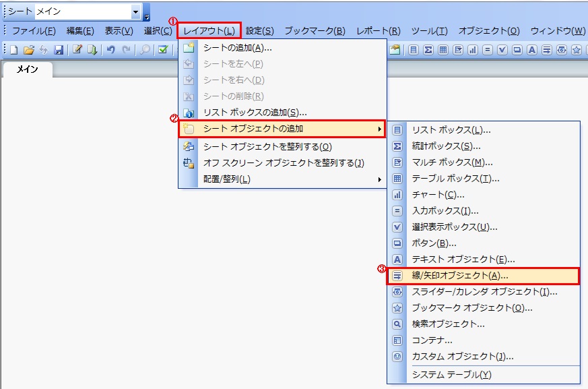This screenshot has width=588, height=389.
Task: Click the Current Selections V toolbar icon
Action: pos(502,50)
